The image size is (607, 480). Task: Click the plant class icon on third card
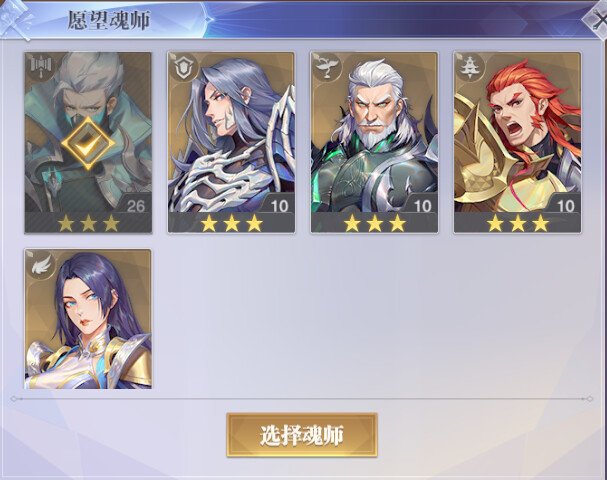tap(324, 67)
